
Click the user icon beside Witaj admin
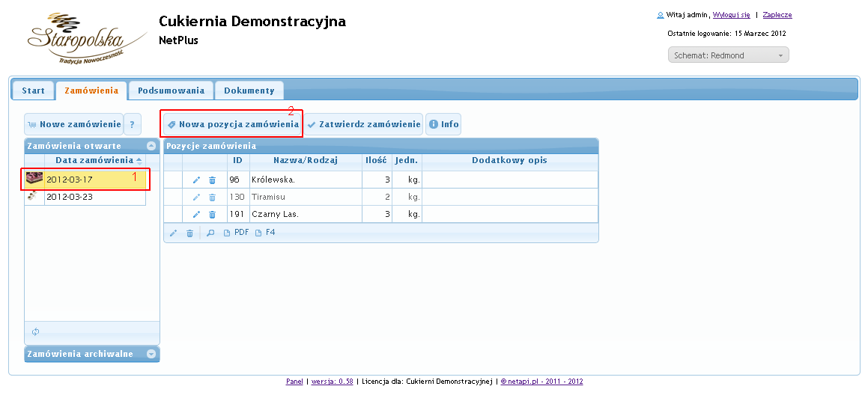[x=660, y=16]
